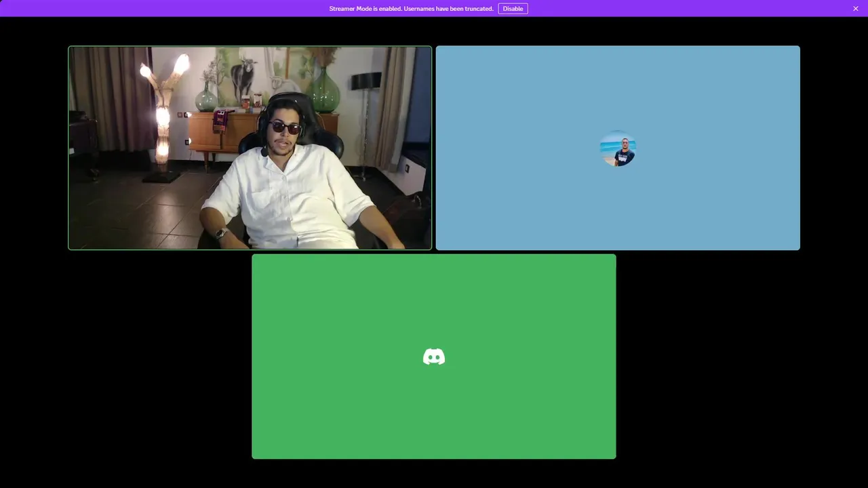Viewport: 868px width, 488px height.
Task: Dismiss the Streamer Mode banner with X
Action: 856,9
